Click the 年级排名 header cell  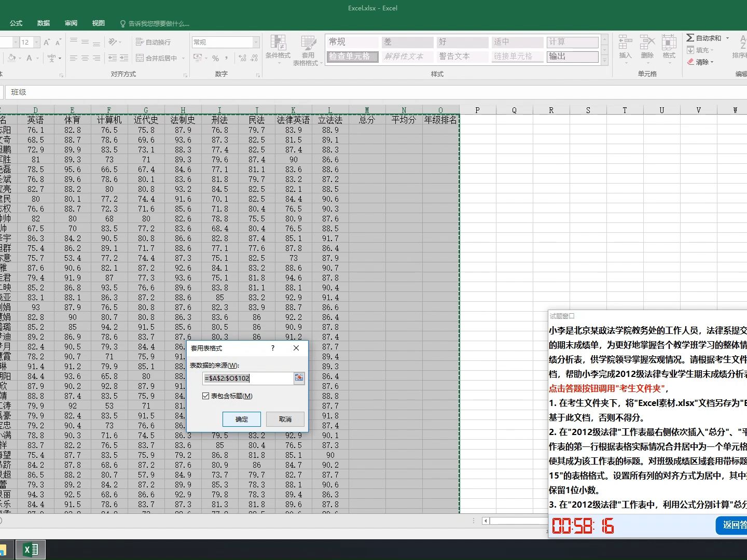point(441,120)
